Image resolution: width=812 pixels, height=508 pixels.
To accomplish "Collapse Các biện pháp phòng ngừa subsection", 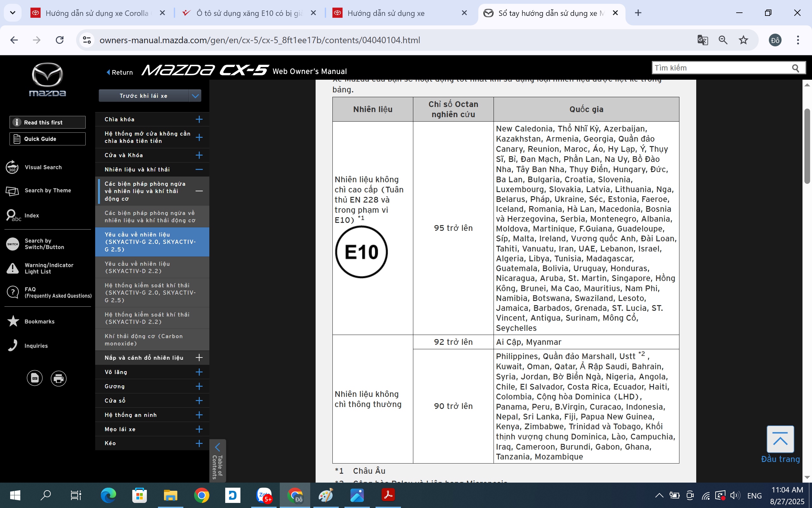I will (199, 191).
